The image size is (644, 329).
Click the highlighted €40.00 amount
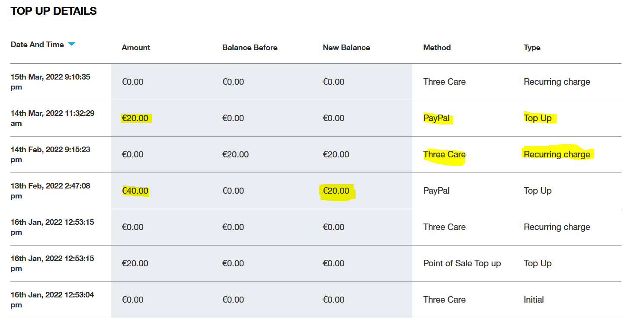coord(135,191)
